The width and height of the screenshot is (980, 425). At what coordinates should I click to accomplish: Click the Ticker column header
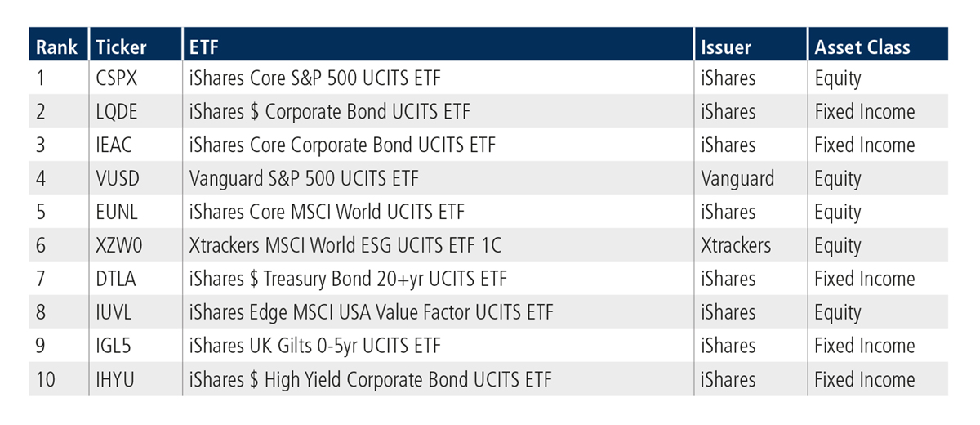121,47
